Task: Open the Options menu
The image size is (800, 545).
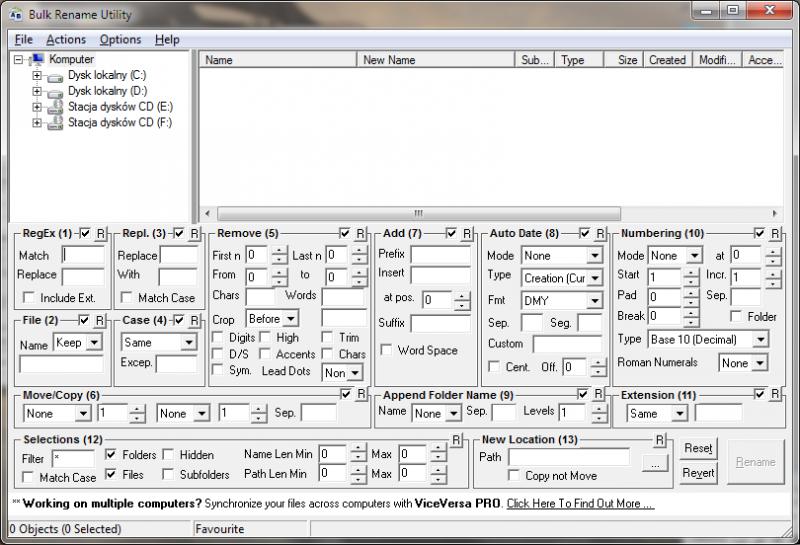Action: (120, 39)
